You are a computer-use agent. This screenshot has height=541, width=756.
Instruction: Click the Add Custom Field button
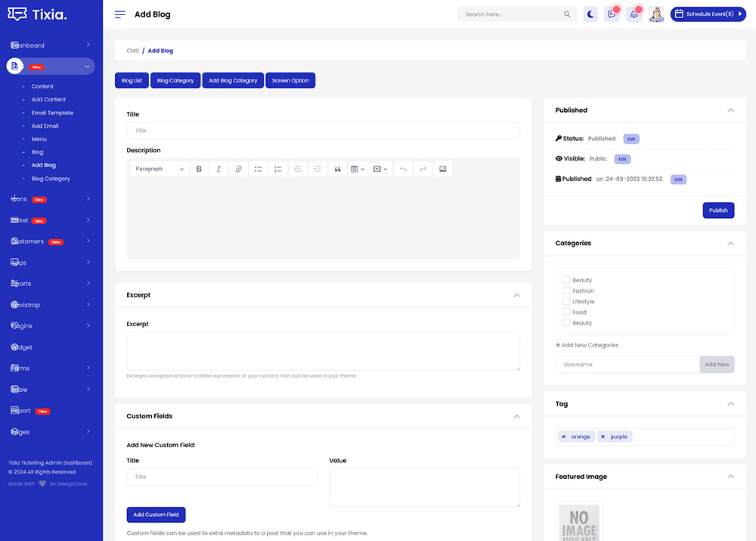pos(156,515)
